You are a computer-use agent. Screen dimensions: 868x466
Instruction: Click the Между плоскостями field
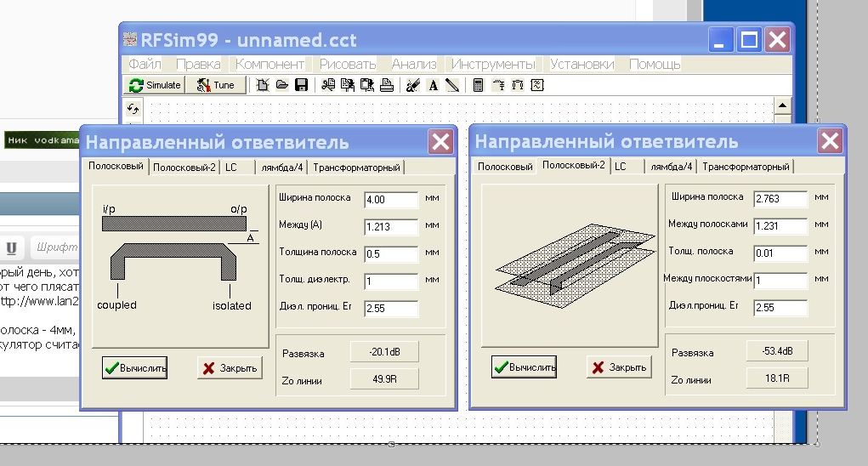tap(780, 280)
